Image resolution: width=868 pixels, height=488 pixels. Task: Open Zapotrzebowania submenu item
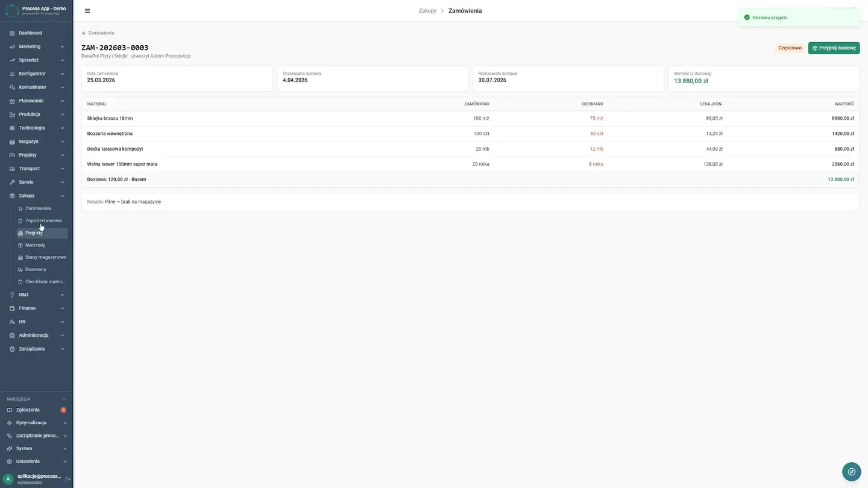42,221
